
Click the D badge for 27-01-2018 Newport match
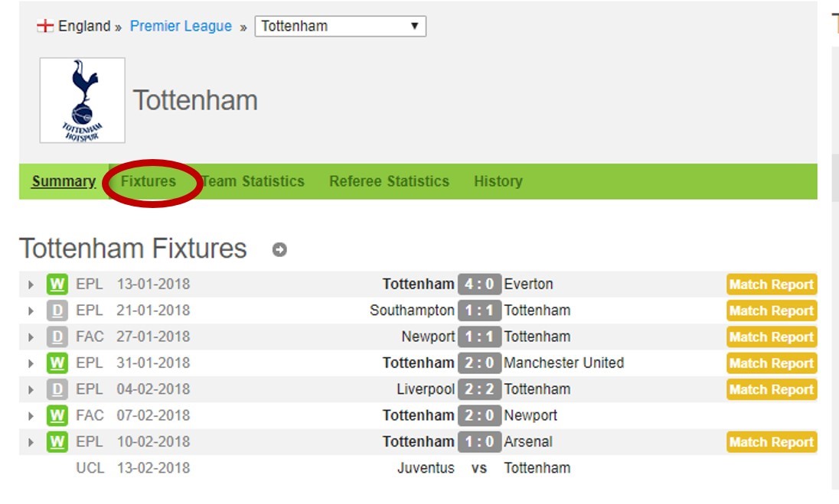click(x=57, y=337)
